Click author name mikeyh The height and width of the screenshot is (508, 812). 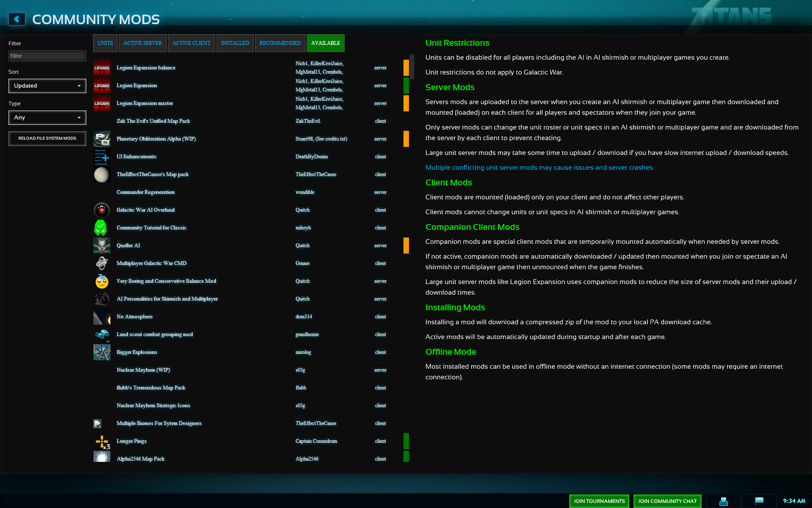point(303,228)
